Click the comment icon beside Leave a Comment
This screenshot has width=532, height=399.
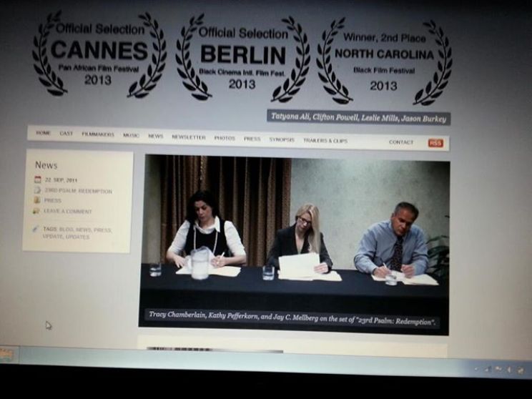pos(36,211)
